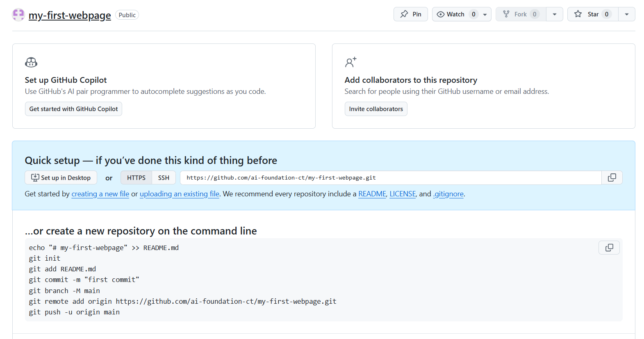The width and height of the screenshot is (644, 339).
Task: Open the Star lists dropdown arrow
Action: (x=627, y=14)
